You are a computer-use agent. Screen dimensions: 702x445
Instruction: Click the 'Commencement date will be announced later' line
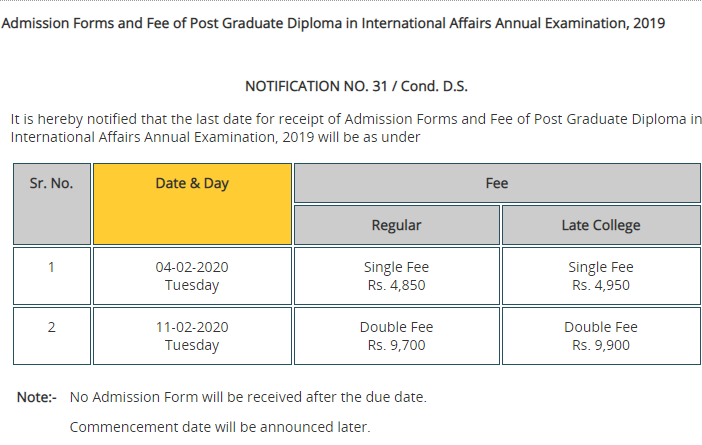(x=220, y=427)
